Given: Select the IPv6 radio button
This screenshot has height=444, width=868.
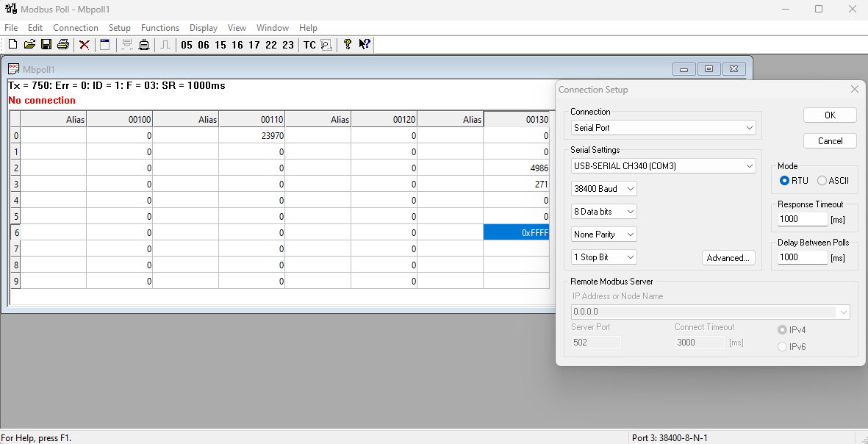Looking at the screenshot, I should (x=783, y=347).
